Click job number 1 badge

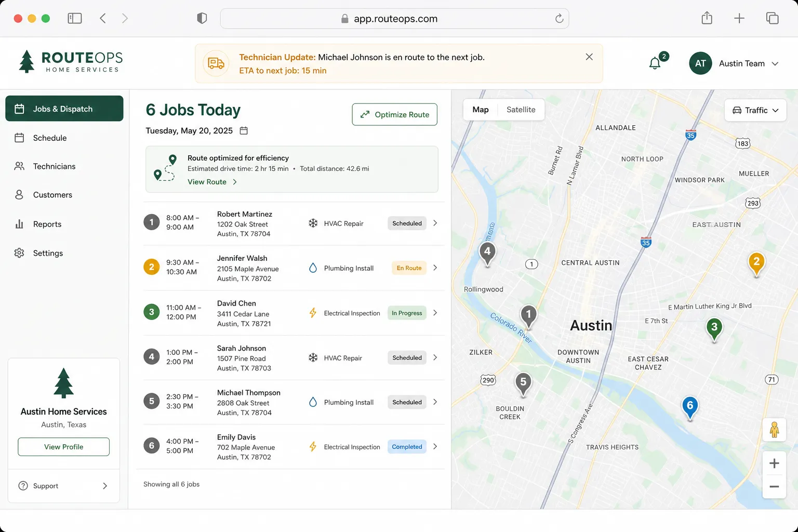pos(152,222)
